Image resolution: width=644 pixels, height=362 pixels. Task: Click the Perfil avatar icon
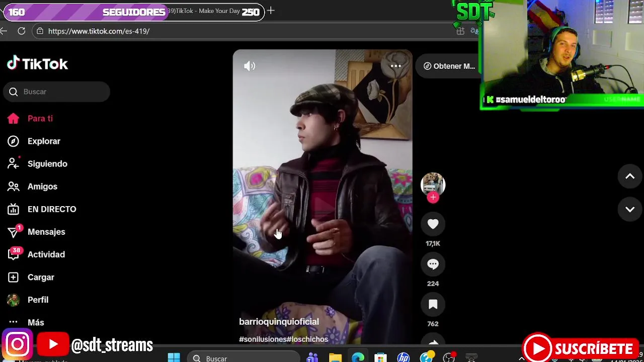tap(13, 300)
